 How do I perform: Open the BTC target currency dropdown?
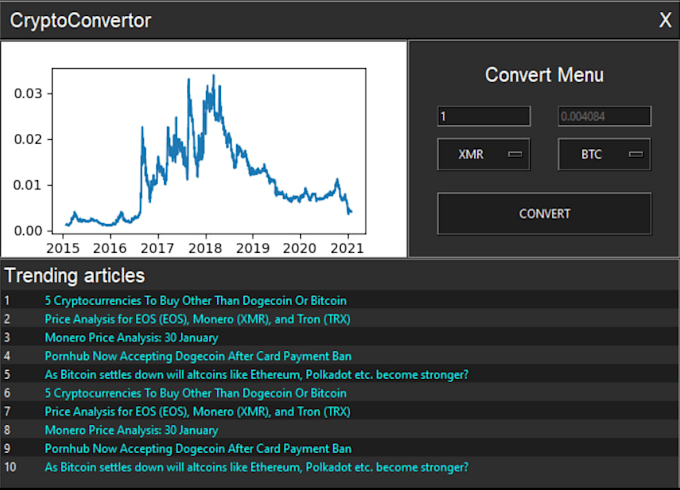coord(604,154)
